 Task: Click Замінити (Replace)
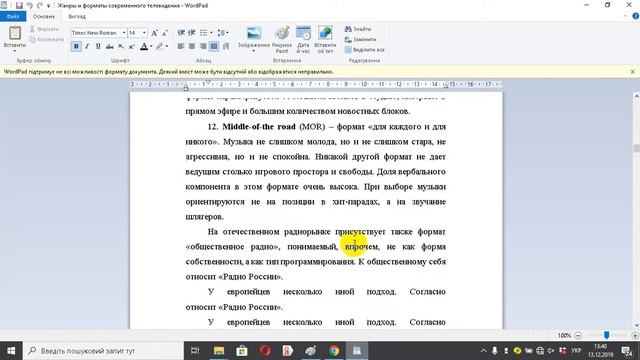coord(360,39)
